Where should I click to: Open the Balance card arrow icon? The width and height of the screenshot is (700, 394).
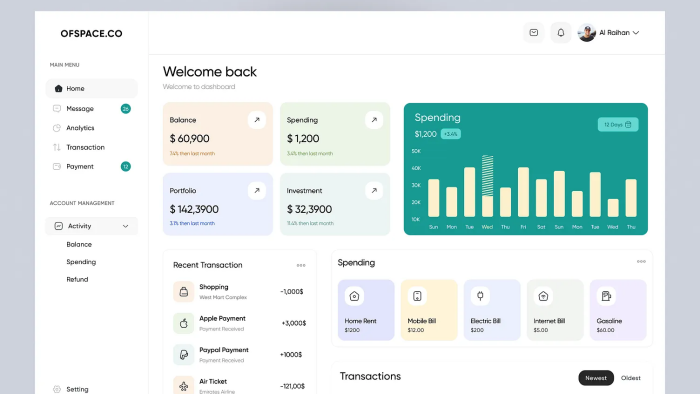[x=257, y=120]
